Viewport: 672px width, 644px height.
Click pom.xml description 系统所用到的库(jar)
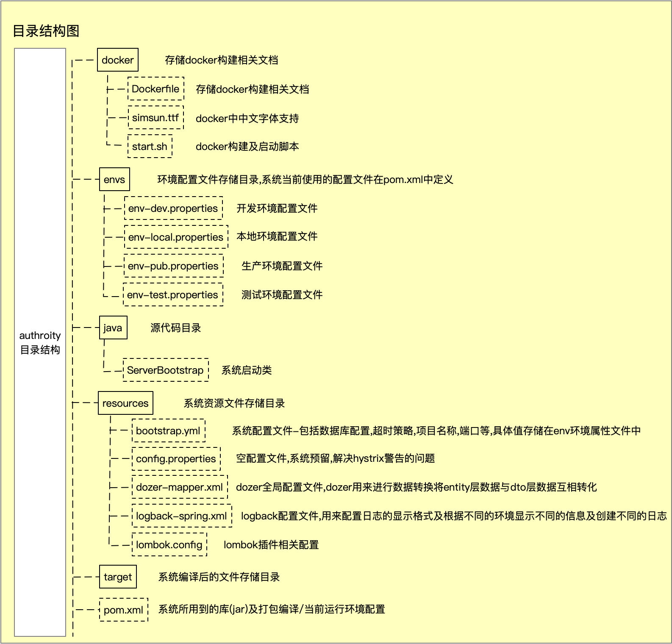pos(272,609)
